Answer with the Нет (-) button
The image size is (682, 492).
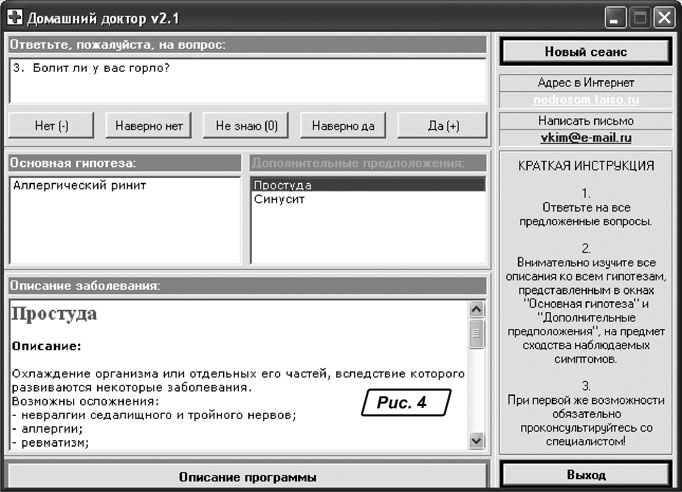tap(51, 126)
